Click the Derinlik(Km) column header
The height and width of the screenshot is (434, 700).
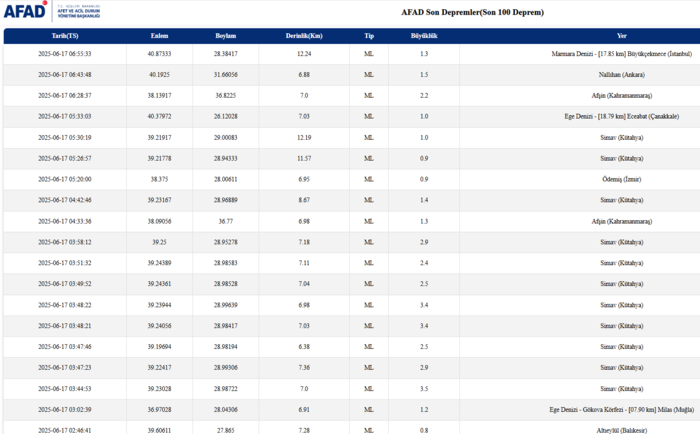tap(304, 36)
